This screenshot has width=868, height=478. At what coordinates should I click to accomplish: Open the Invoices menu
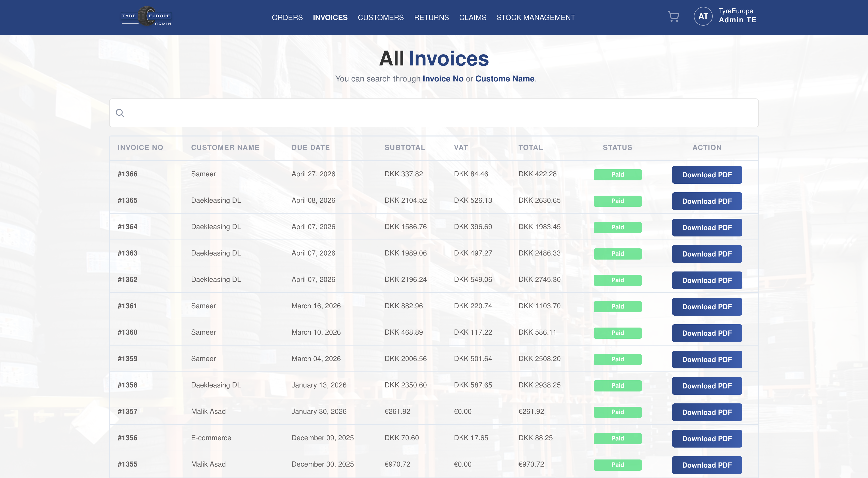point(330,18)
